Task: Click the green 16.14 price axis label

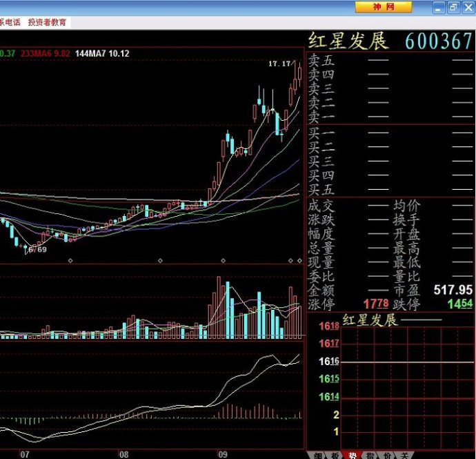Action: pos(329,397)
